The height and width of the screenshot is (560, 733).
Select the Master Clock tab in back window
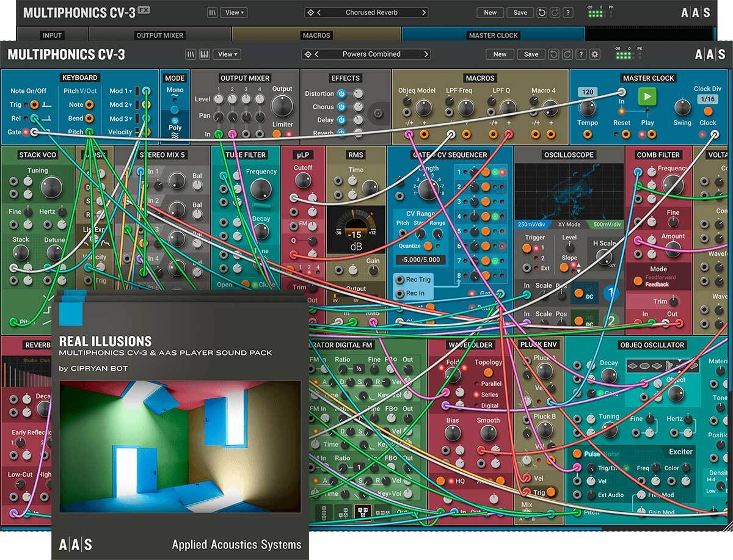point(493,35)
